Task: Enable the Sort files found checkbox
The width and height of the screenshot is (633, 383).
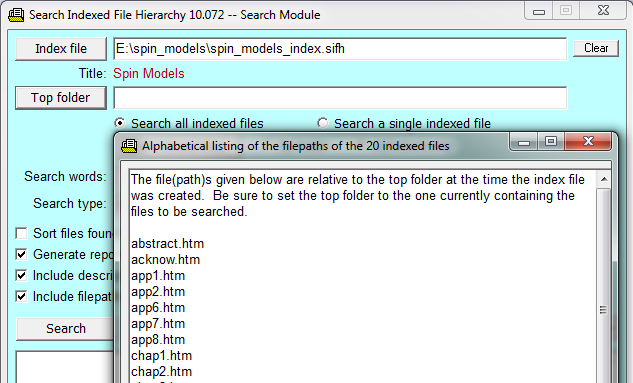Action: pyautogui.click(x=21, y=233)
